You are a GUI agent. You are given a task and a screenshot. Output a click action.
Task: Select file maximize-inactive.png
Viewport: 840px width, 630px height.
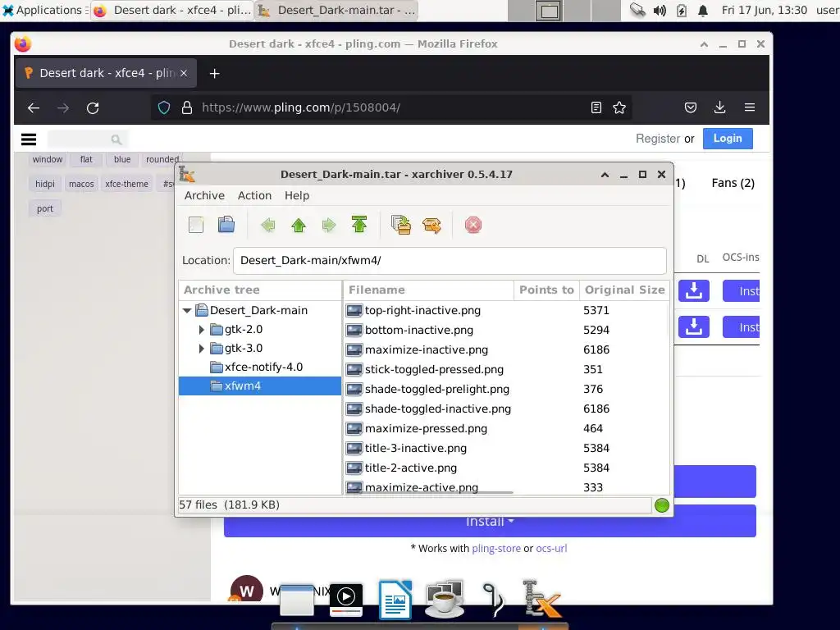click(x=427, y=349)
